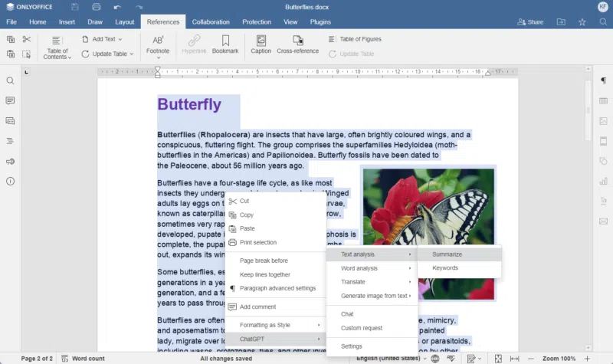This screenshot has height=364, width=613.
Task: Open the Search panel in left sidebar
Action: [x=10, y=80]
